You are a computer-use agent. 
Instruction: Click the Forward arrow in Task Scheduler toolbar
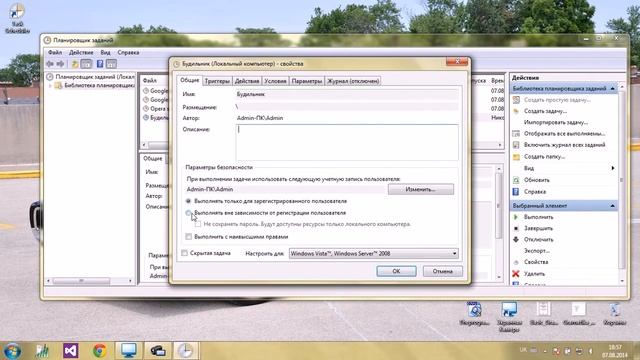coord(60,64)
